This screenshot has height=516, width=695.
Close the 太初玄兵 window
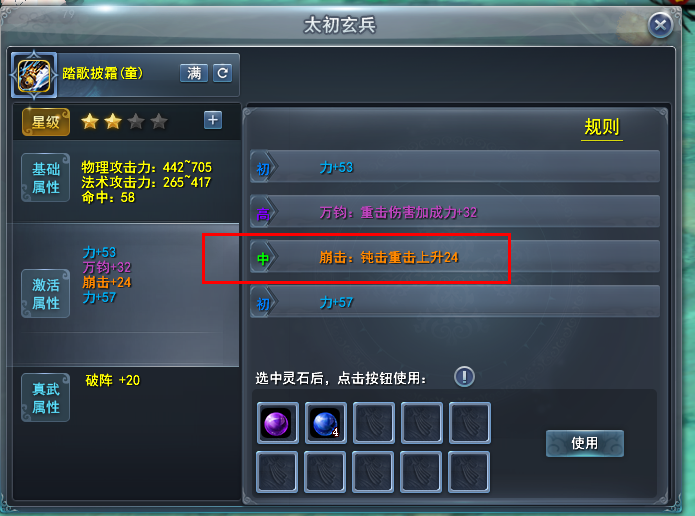coord(660,25)
